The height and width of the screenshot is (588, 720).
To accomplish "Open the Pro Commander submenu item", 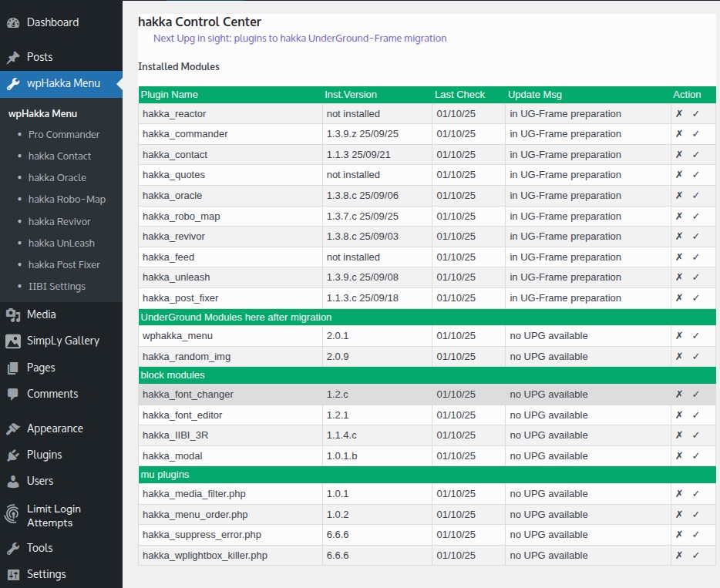I will [x=64, y=134].
